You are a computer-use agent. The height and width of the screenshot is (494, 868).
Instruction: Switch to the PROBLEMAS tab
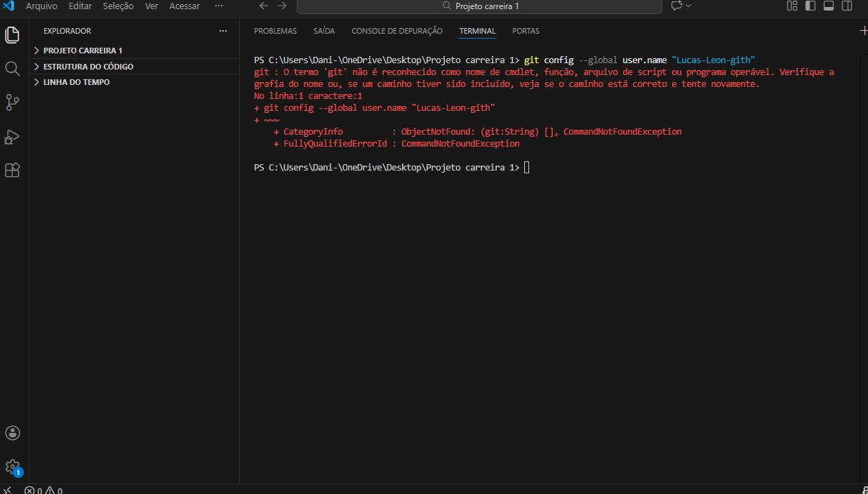coord(275,31)
